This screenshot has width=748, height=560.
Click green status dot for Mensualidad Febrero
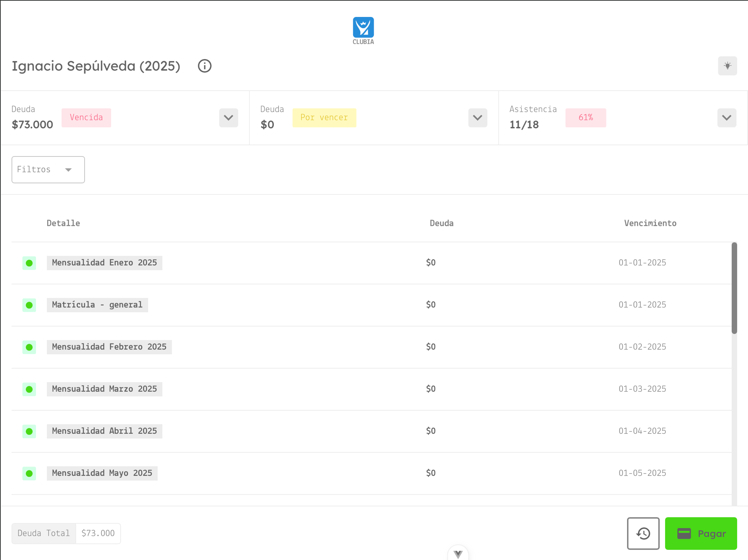pos(29,347)
